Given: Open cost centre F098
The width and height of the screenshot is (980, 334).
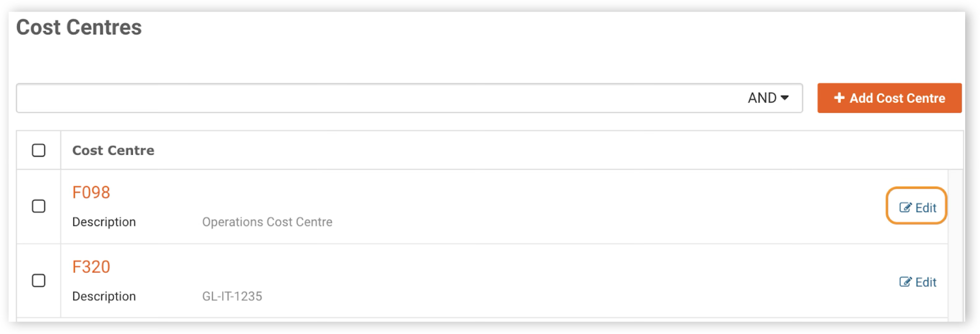Looking at the screenshot, I should [x=91, y=192].
